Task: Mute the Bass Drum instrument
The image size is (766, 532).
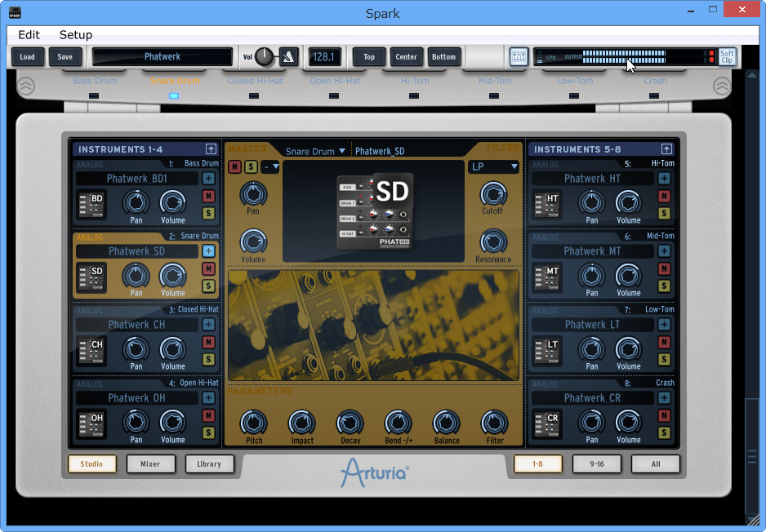Action: tap(208, 196)
